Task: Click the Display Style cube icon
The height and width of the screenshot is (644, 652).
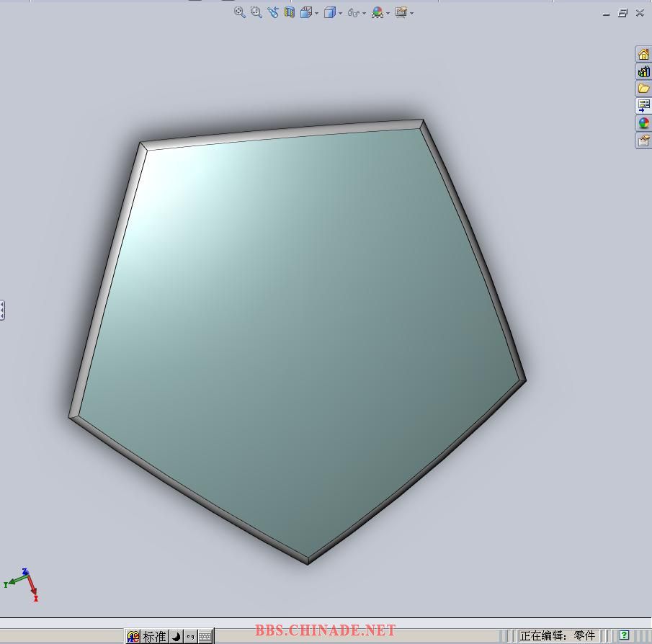Action: 330,12
